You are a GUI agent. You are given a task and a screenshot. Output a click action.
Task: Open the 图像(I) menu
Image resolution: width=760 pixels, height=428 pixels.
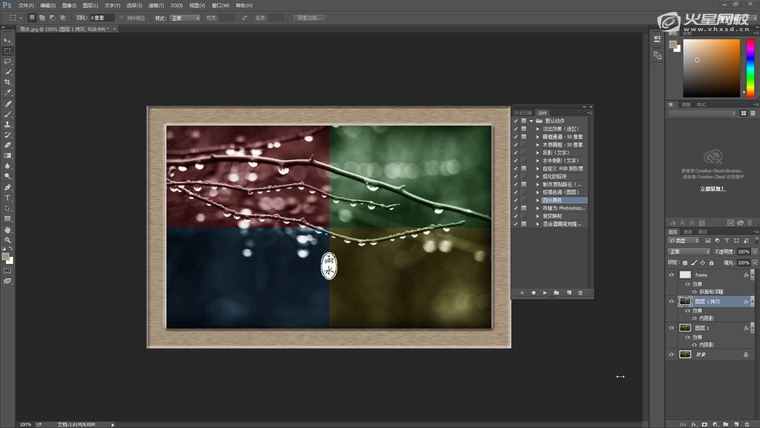click(69, 5)
